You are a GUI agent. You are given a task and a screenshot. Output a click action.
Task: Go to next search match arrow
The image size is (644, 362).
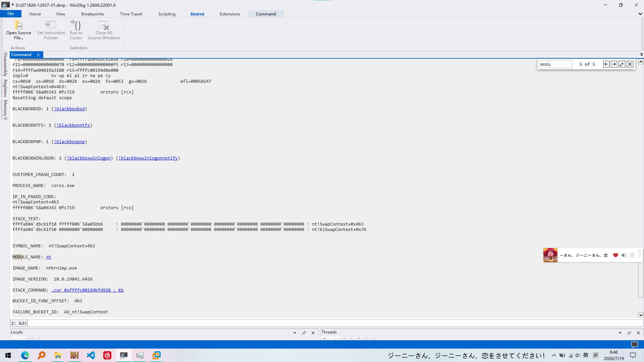tap(614, 64)
